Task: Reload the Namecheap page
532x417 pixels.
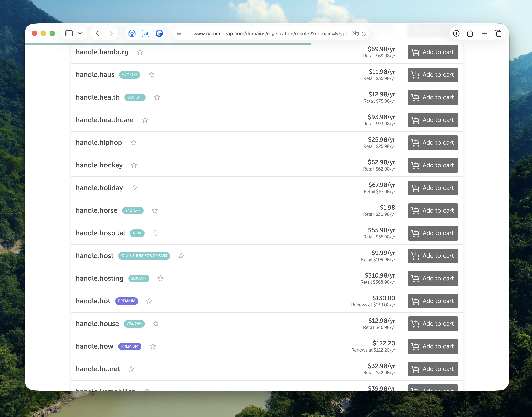Action: pyautogui.click(x=364, y=33)
